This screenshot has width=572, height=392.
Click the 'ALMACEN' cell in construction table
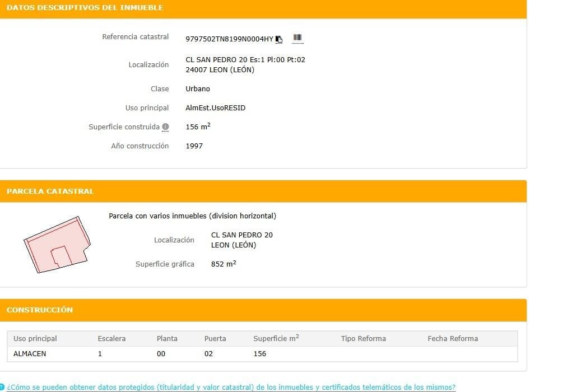click(30, 354)
